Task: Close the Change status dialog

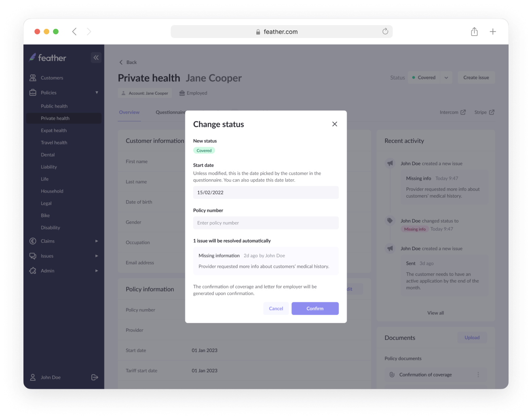Action: point(335,124)
